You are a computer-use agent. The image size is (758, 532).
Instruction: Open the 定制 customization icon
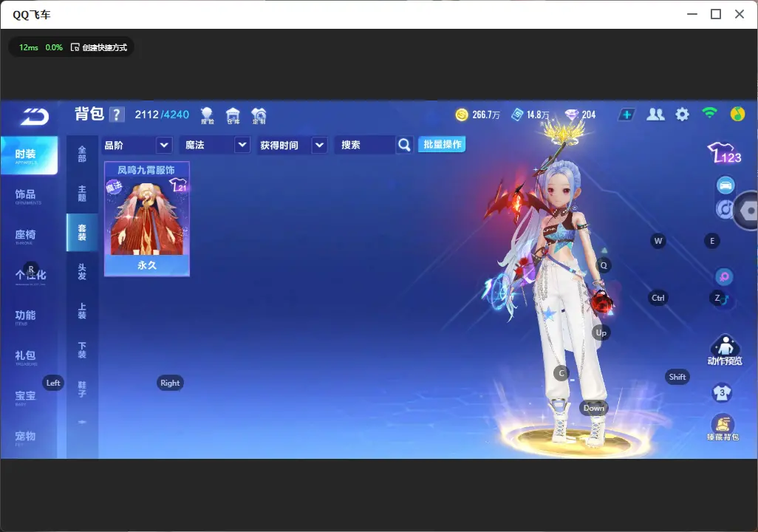point(259,115)
